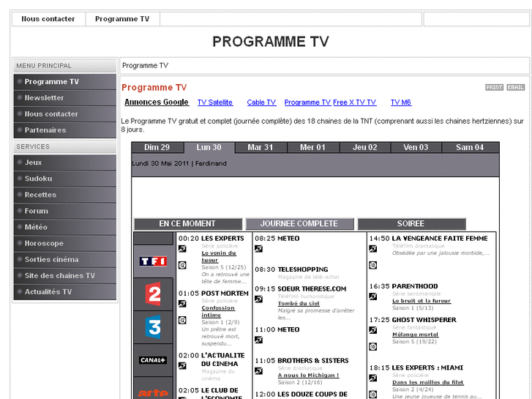Open the Météo service
The height and width of the screenshot is (399, 532).
[65, 227]
